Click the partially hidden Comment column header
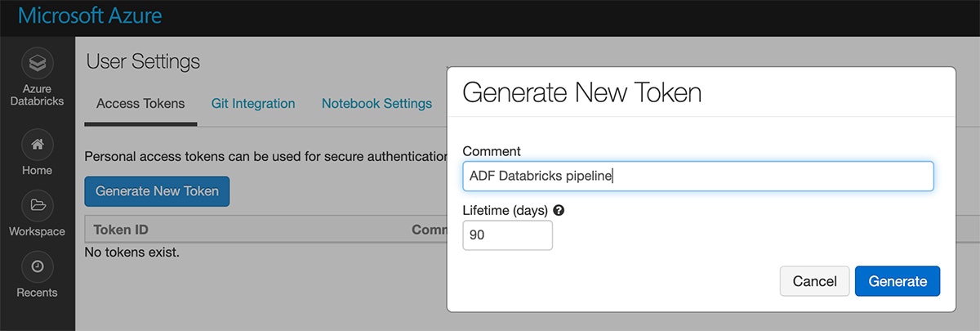This screenshot has height=331, width=980. pyautogui.click(x=428, y=230)
